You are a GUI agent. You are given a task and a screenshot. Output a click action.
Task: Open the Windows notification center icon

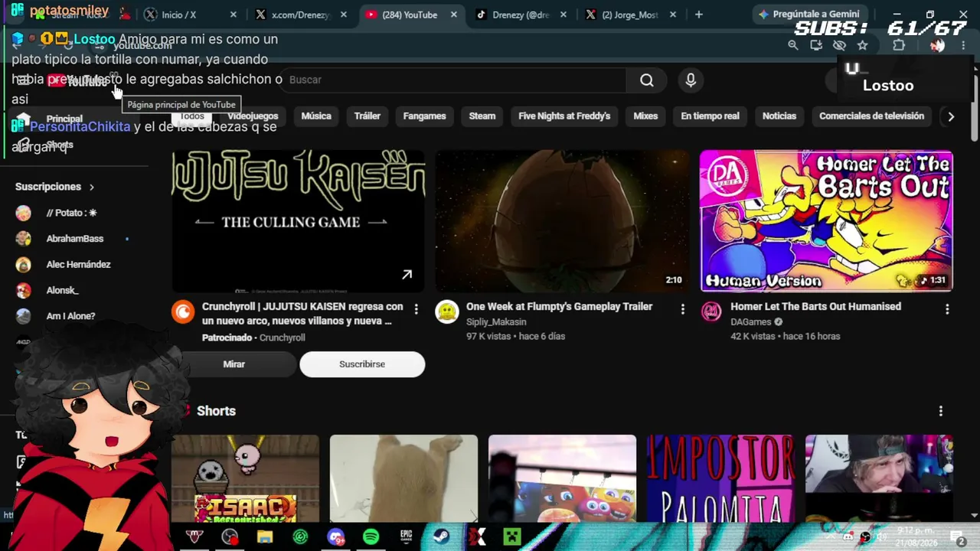[957, 537]
